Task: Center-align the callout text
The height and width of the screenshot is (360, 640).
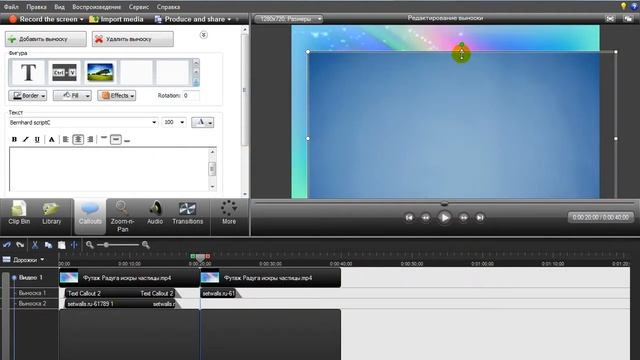Action: tap(78, 140)
